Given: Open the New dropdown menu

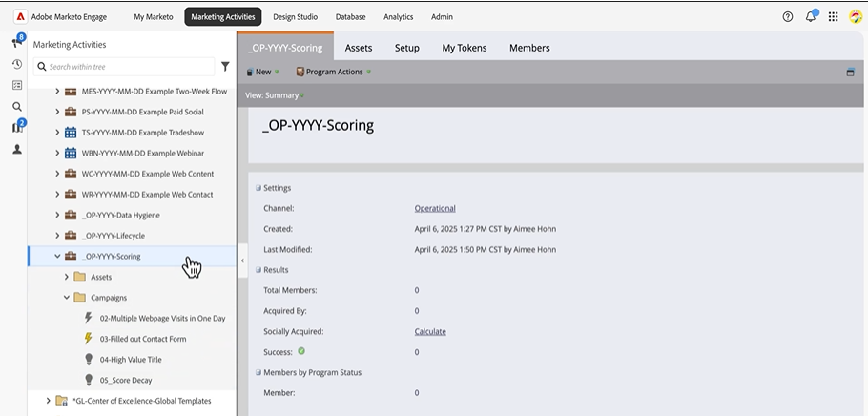Looking at the screenshot, I should (x=263, y=72).
